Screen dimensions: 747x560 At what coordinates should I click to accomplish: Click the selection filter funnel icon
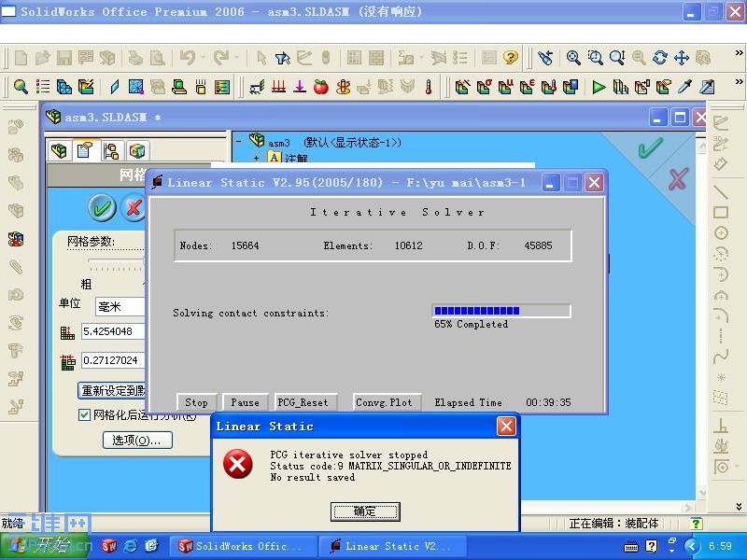[283, 58]
